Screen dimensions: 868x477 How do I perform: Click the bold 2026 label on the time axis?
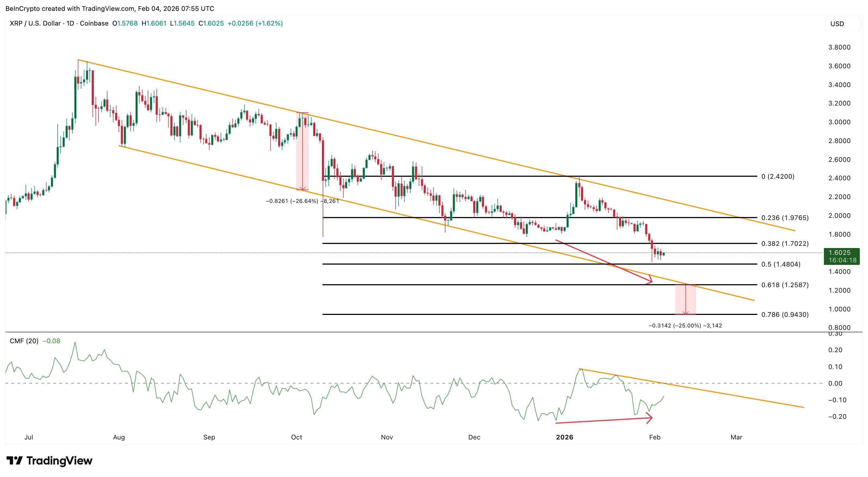[565, 437]
